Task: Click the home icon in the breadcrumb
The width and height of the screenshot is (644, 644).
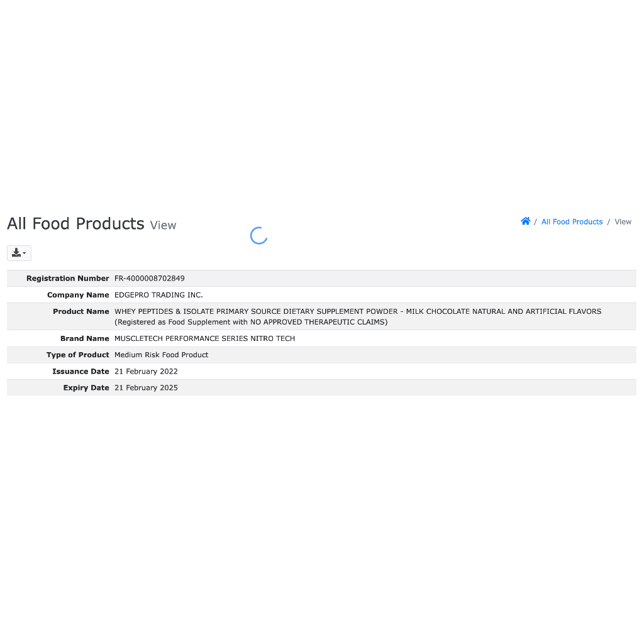Action: click(526, 221)
